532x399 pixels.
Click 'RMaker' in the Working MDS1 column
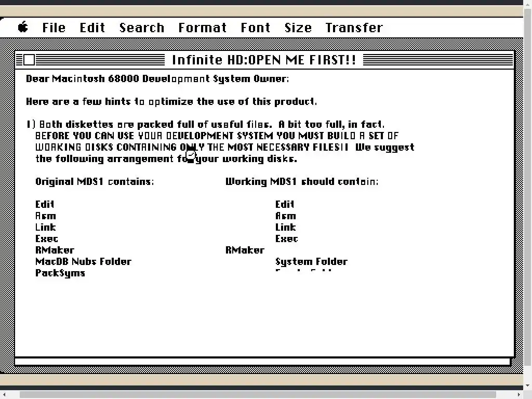tap(245, 250)
